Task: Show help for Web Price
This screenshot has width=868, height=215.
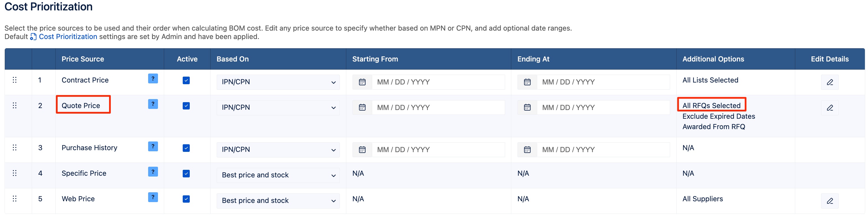Action: click(x=153, y=197)
